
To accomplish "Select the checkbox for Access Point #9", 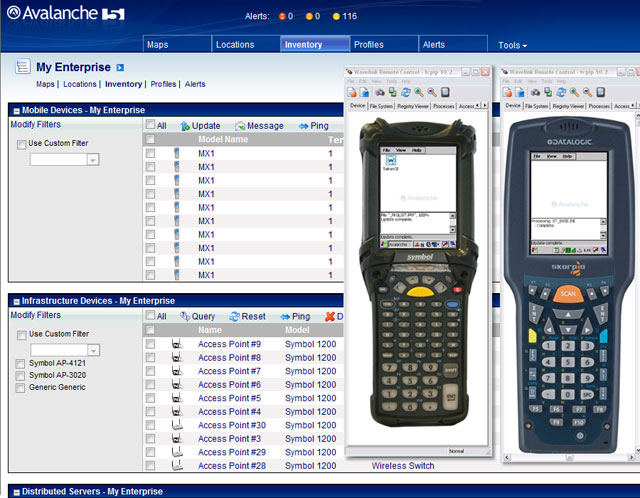I will point(150,344).
